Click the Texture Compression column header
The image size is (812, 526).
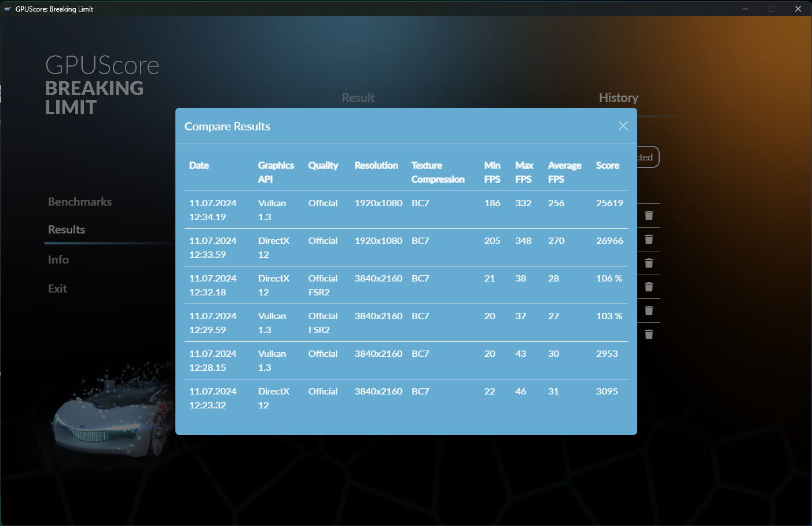(x=438, y=173)
